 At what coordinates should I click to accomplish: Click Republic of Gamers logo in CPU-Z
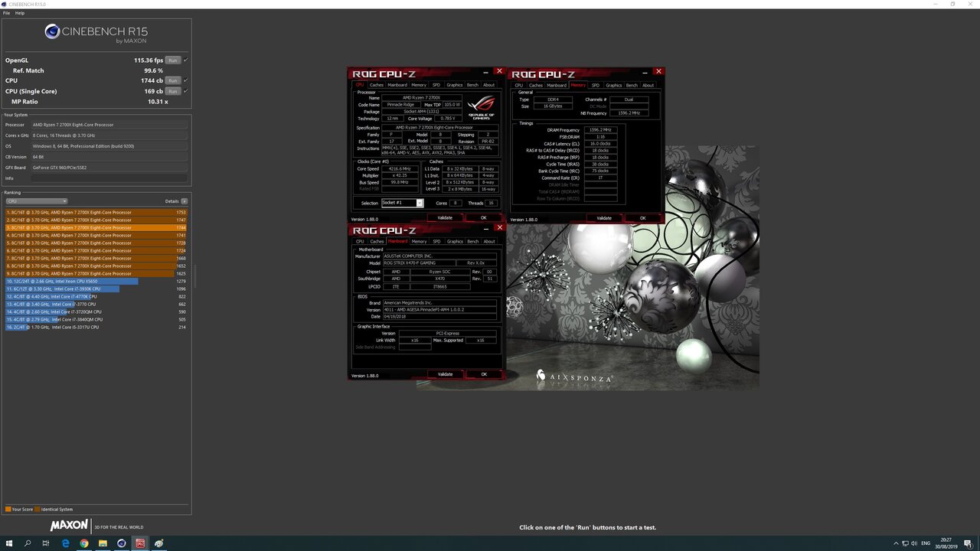coord(481,106)
